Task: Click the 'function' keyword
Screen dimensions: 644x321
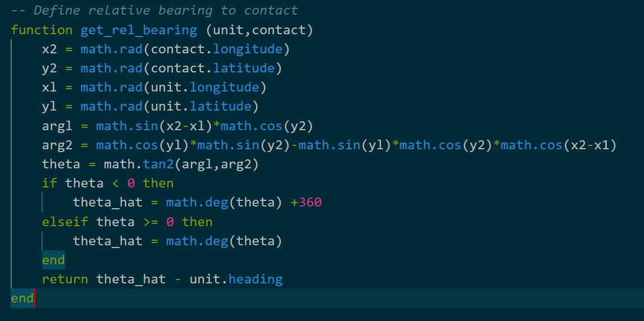Action: (42, 30)
